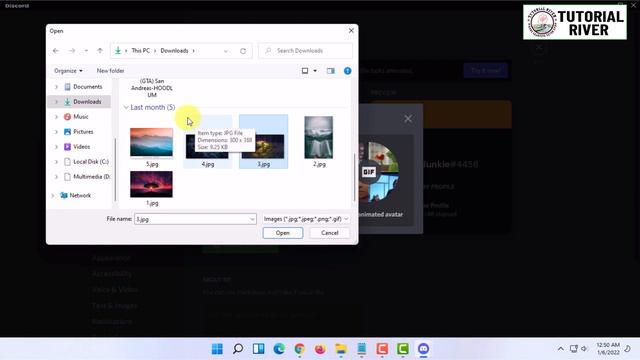Change the view layout icon

[305, 71]
